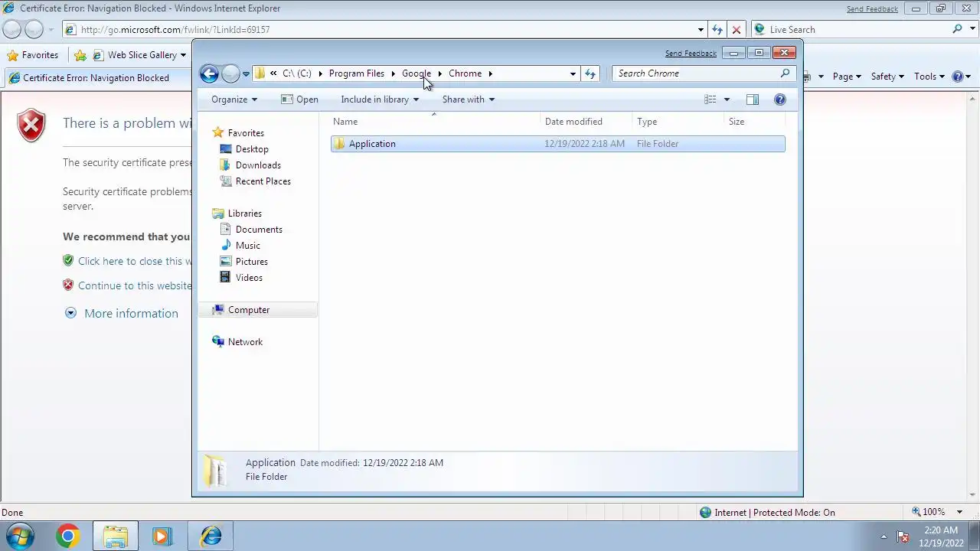Screen dimensions: 980x551
Task: Open Internet Explorer address dropdown
Action: pos(701,30)
